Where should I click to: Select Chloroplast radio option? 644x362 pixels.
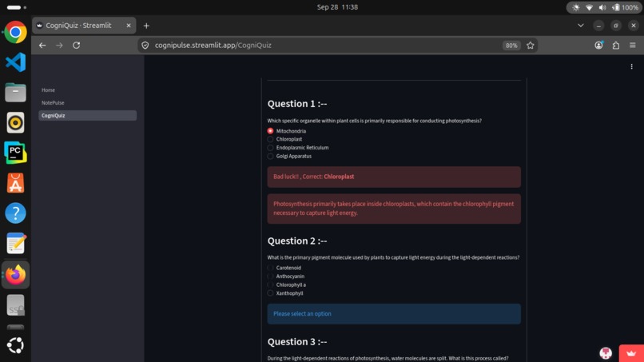tap(284, 139)
